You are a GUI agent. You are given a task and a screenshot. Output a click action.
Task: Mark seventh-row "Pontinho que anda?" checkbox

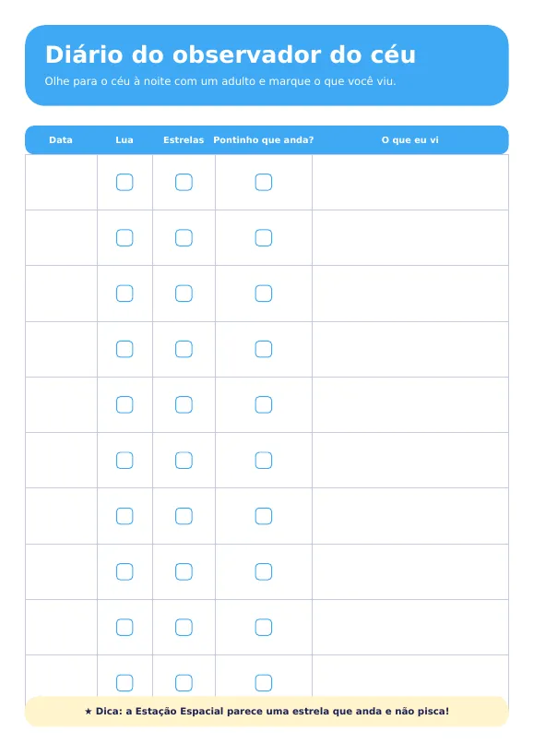tap(264, 516)
